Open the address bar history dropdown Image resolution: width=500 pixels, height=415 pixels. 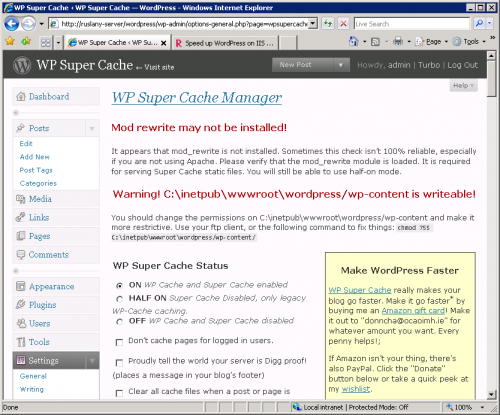click(x=313, y=24)
